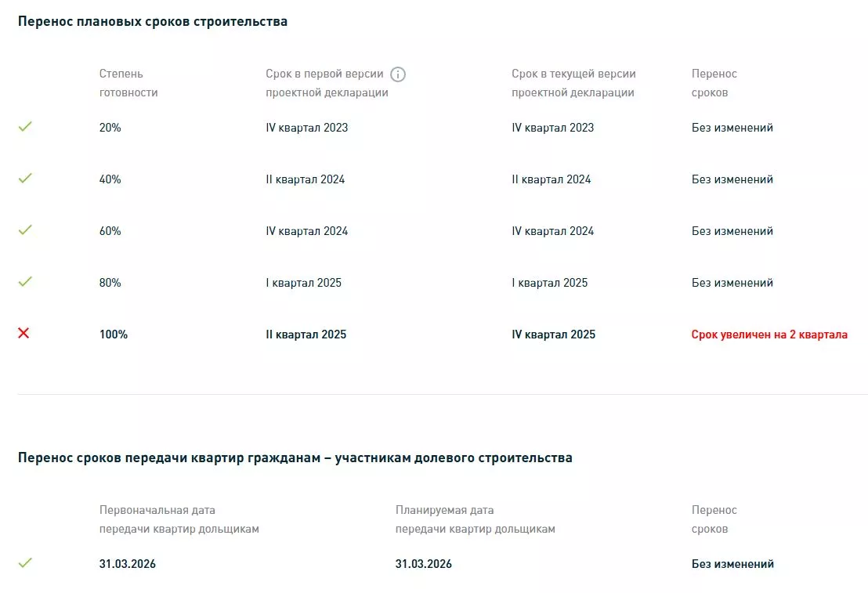Open red 'Срок увеличен на 2 квартала' text
This screenshot has width=868, height=593.
(769, 334)
